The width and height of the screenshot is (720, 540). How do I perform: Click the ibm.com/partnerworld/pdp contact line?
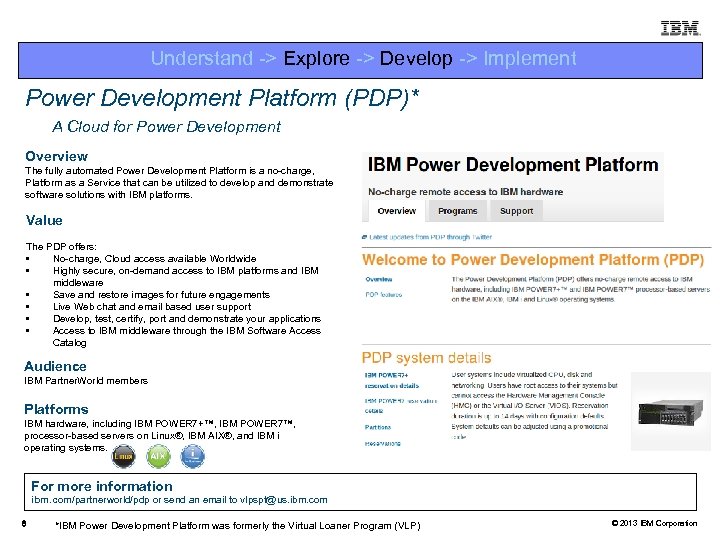coord(179,500)
